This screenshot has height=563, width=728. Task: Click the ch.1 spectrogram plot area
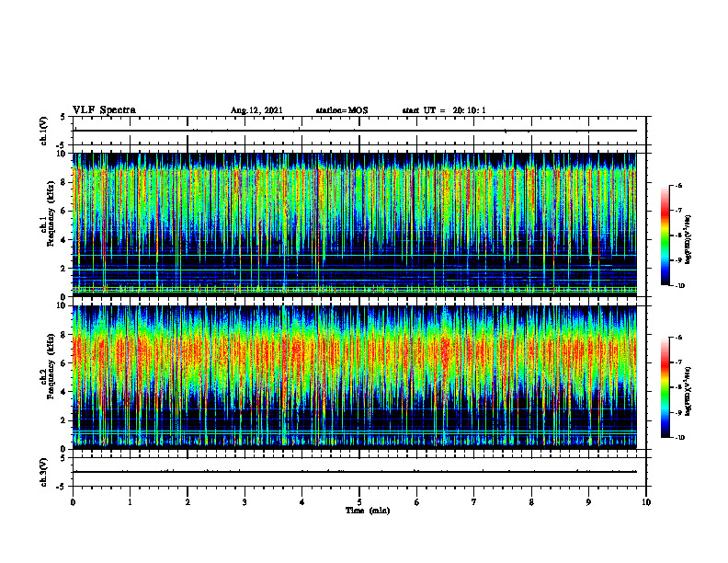355,224
